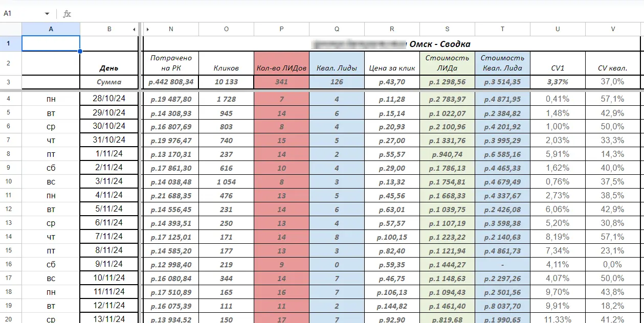Image resolution: width=644 pixels, height=323 pixels.
Task: Select the column V header
Action: (x=612, y=29)
